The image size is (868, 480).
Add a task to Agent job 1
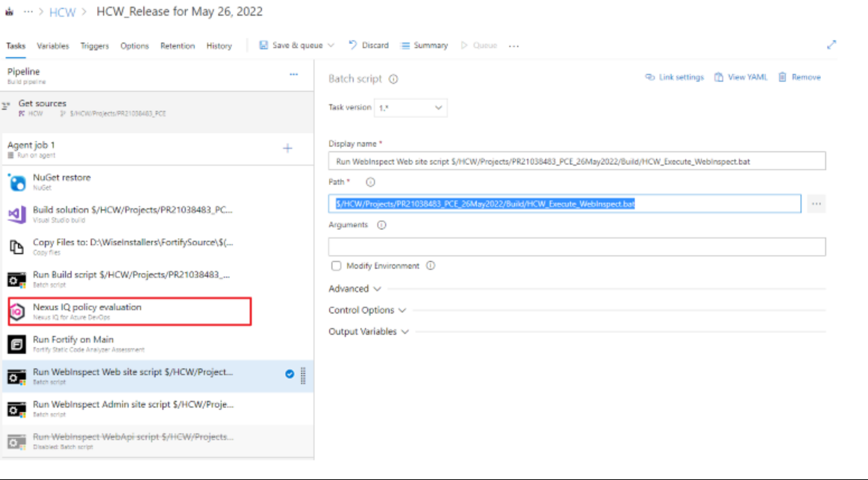coord(287,149)
